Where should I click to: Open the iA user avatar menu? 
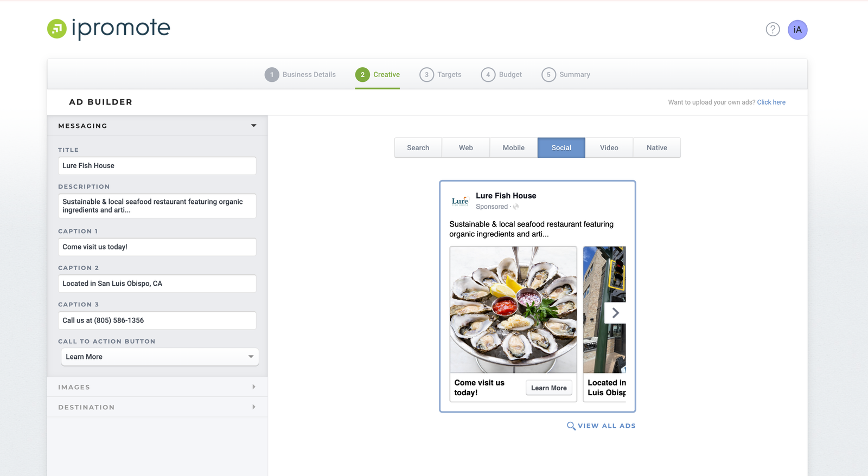click(797, 30)
